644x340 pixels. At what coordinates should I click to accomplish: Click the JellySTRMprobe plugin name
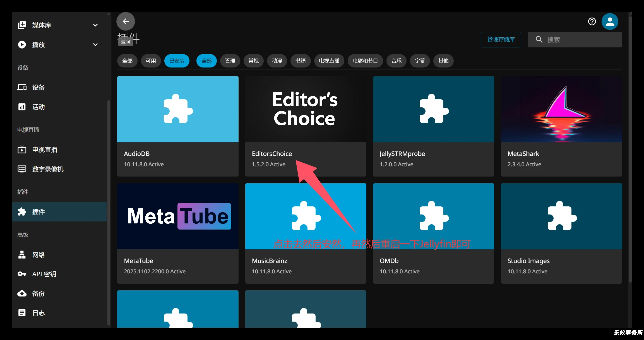pyautogui.click(x=402, y=154)
